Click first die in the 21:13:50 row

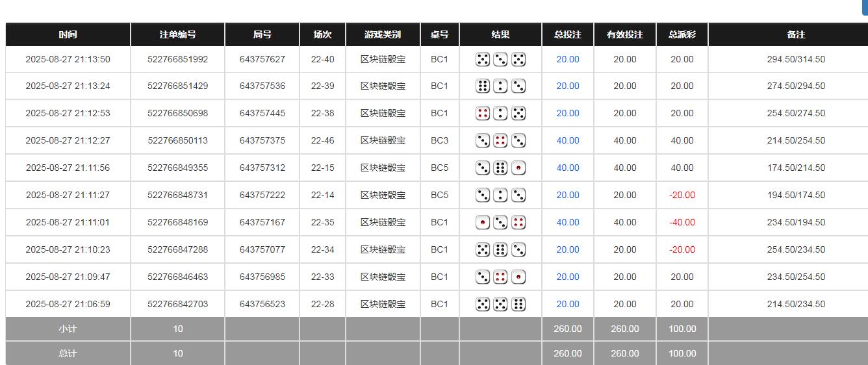tap(482, 60)
